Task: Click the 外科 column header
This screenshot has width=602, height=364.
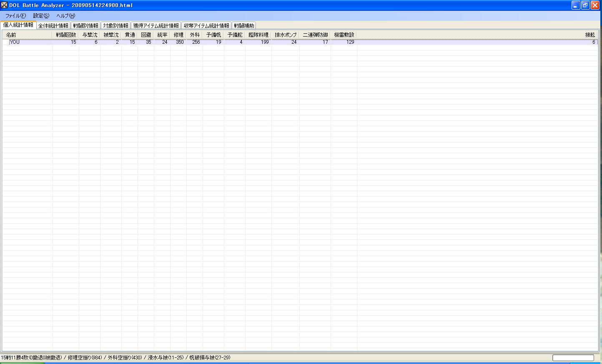Action: click(x=195, y=35)
